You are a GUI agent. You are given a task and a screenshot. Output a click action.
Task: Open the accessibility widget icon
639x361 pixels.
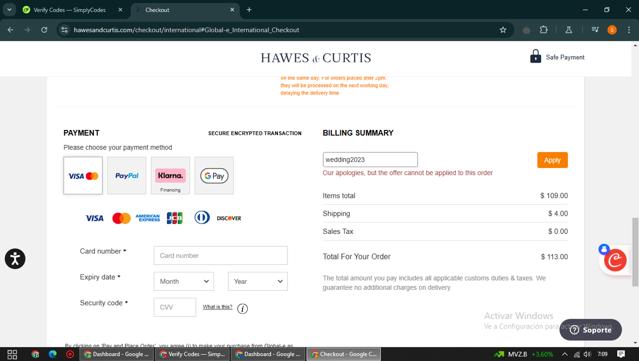point(15,259)
